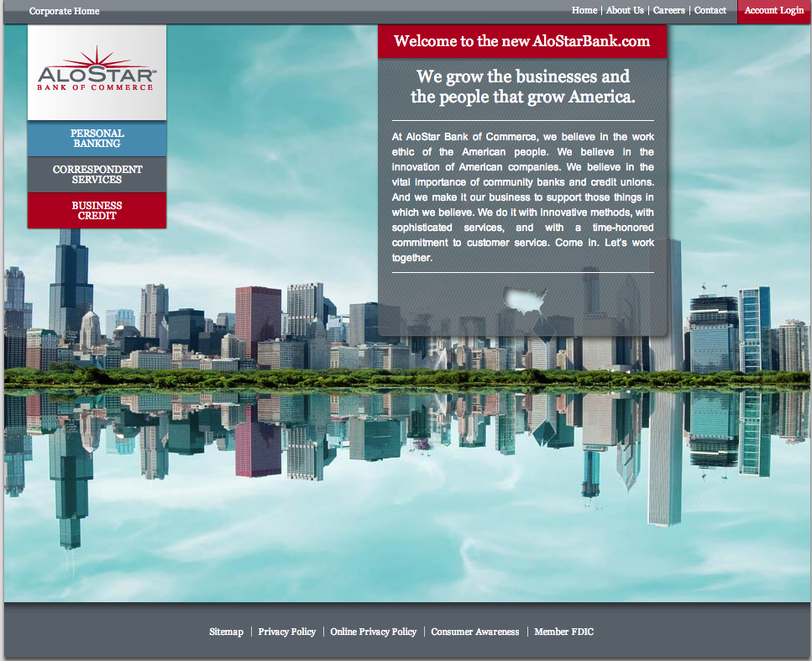
Task: Open Consumer Awareness footer link
Action: 475,632
